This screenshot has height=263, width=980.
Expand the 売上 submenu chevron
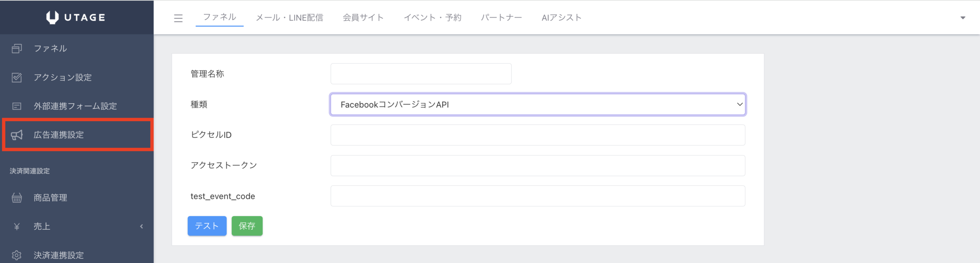pyautogui.click(x=142, y=226)
